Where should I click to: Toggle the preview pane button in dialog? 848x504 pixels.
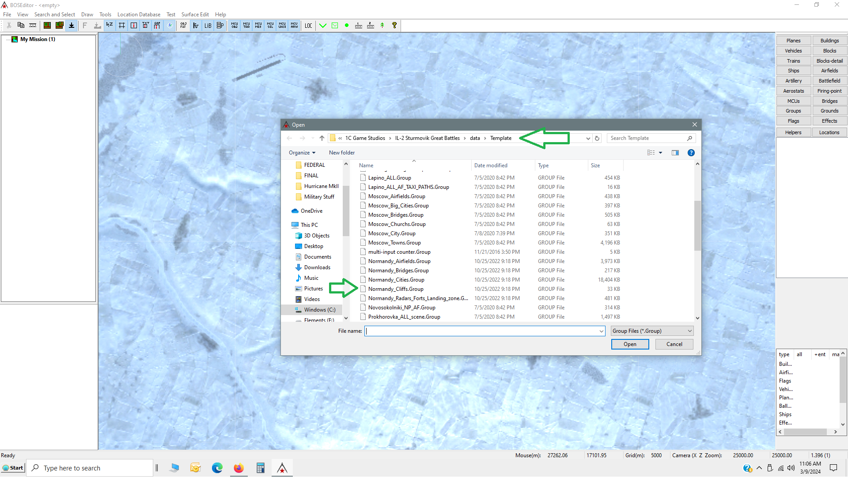coord(675,153)
